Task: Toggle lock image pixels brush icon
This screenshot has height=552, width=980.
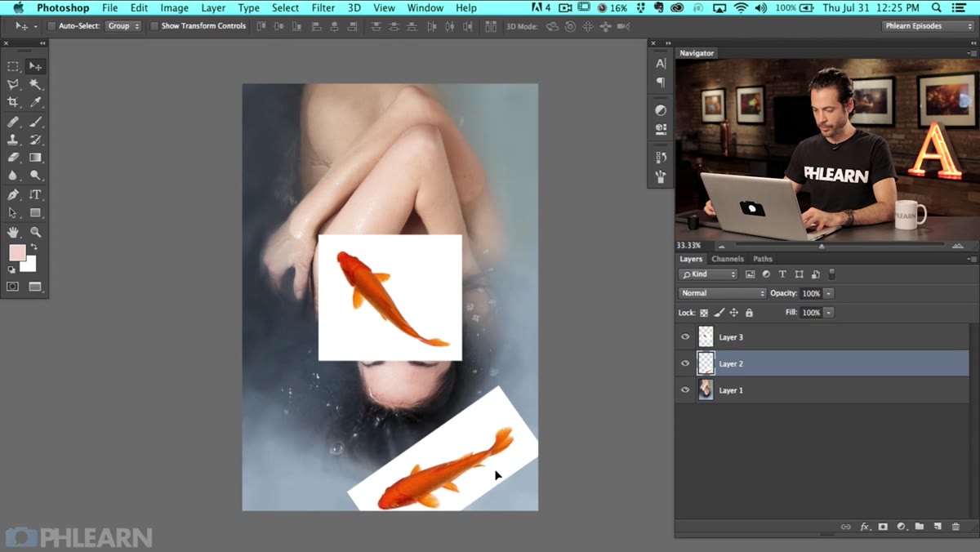Action: [x=719, y=313]
